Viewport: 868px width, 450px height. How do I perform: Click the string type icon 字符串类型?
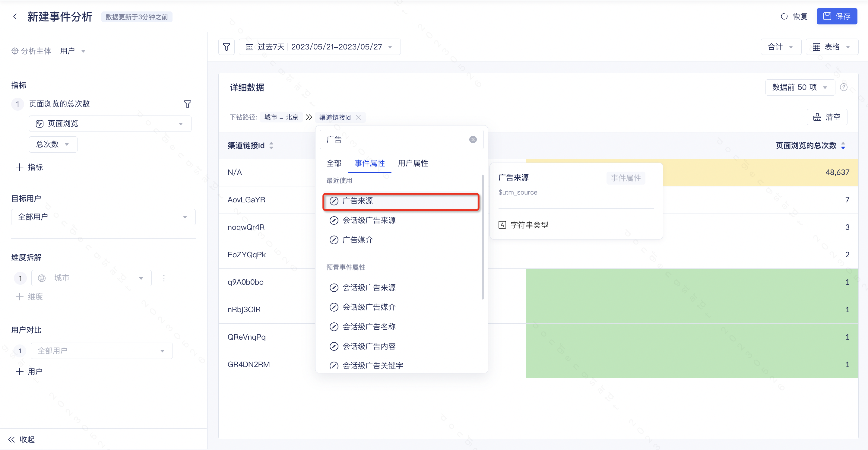(502, 225)
